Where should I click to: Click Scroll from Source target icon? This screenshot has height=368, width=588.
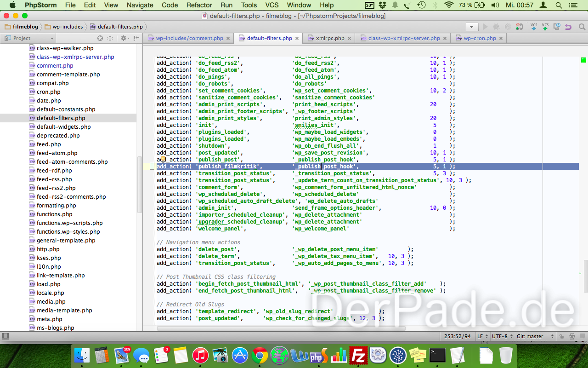pos(100,38)
